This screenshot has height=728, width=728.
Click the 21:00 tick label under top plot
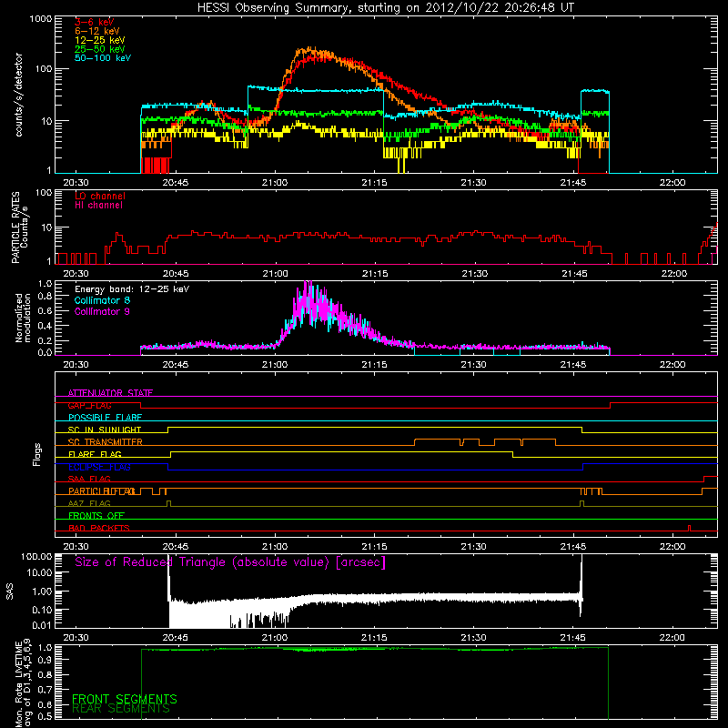(275, 183)
